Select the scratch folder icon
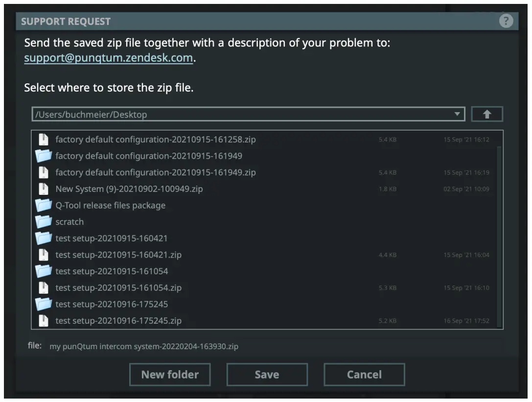The height and width of the screenshot is (402, 532). point(44,222)
